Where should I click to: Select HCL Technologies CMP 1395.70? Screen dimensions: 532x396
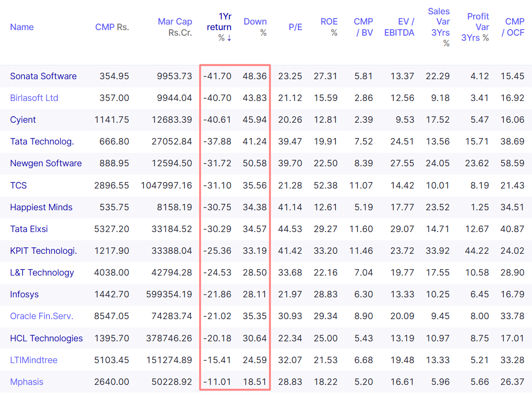[x=111, y=338]
